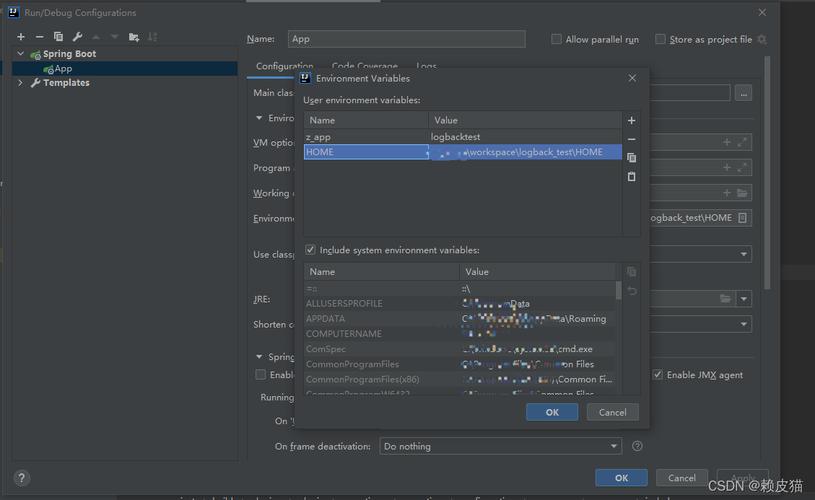The width and height of the screenshot is (815, 500).
Task: Click OK in Environment Variables dialog
Action: coord(552,412)
